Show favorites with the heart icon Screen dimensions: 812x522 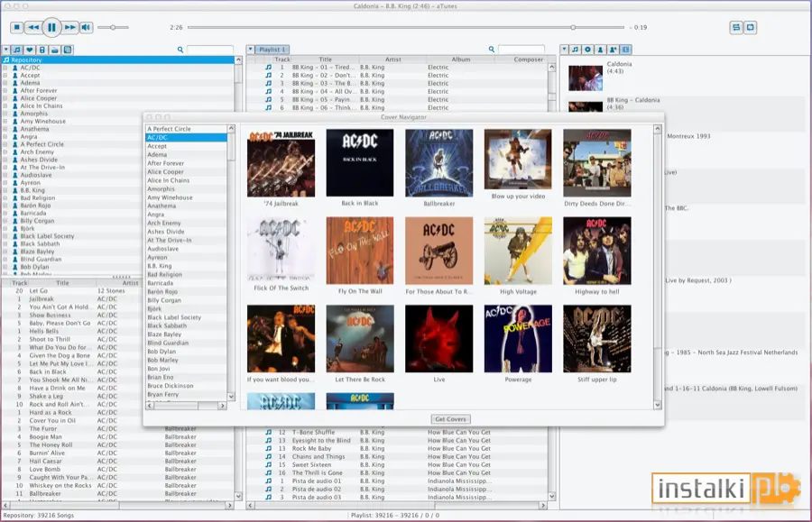point(30,50)
